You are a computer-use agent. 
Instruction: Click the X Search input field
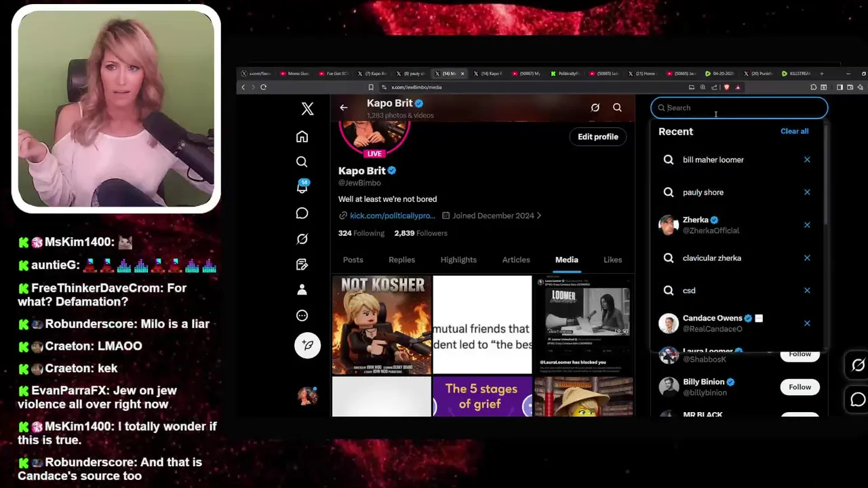pos(739,108)
